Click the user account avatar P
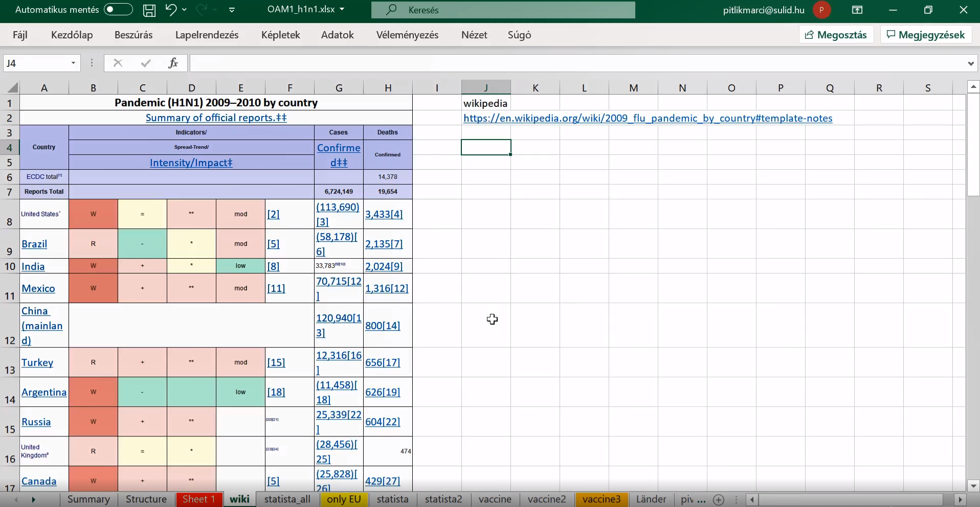 point(822,10)
